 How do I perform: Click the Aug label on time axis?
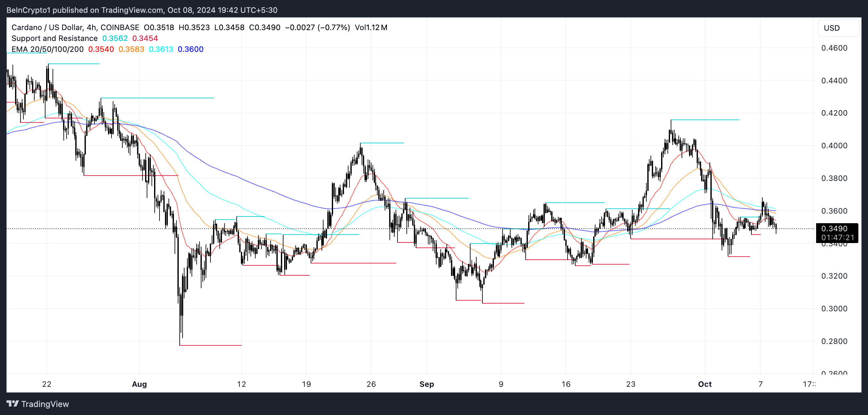tap(139, 384)
